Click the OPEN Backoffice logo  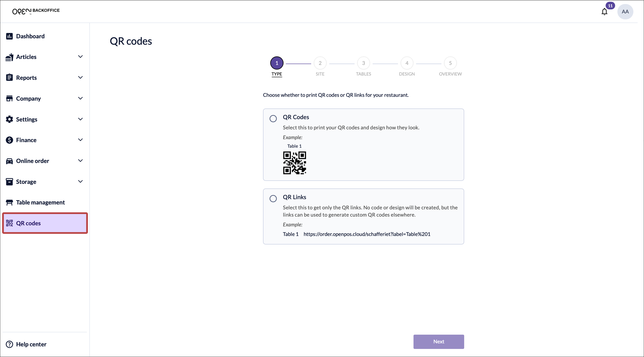36,11
